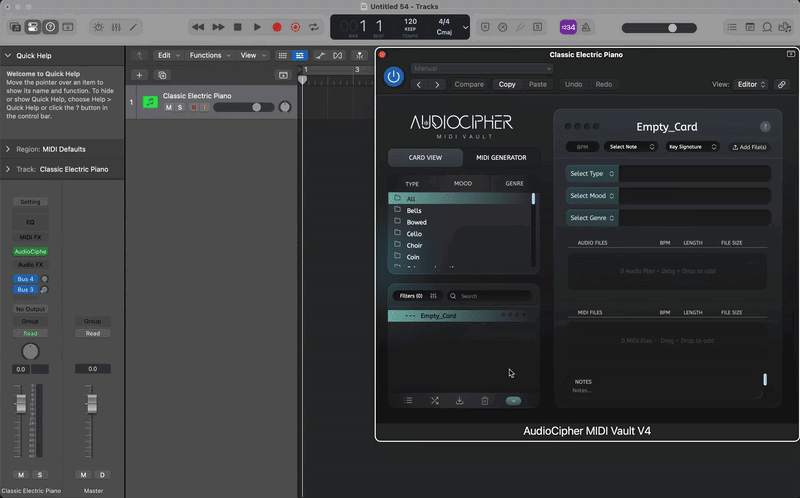Open the media Browsers icon
This screenshot has width=800, height=498.
(785, 27)
